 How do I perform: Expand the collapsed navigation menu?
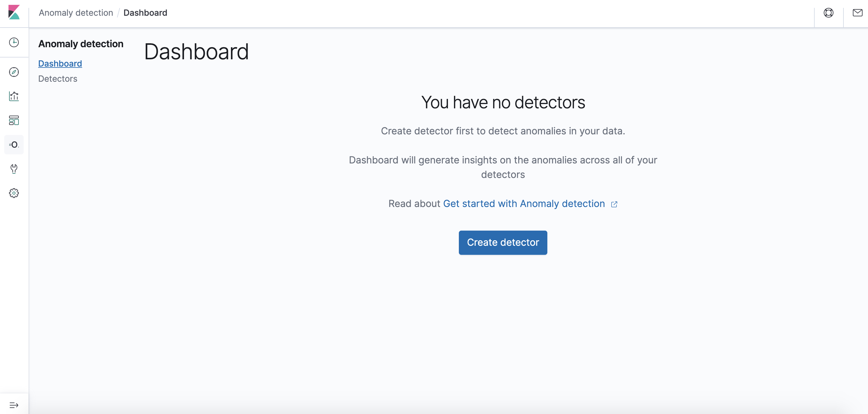pyautogui.click(x=14, y=404)
